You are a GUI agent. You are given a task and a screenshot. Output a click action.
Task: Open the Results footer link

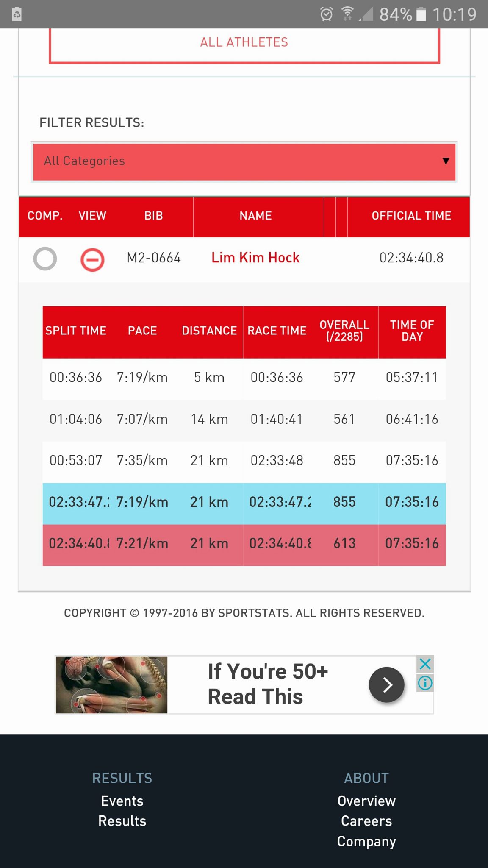[122, 821]
